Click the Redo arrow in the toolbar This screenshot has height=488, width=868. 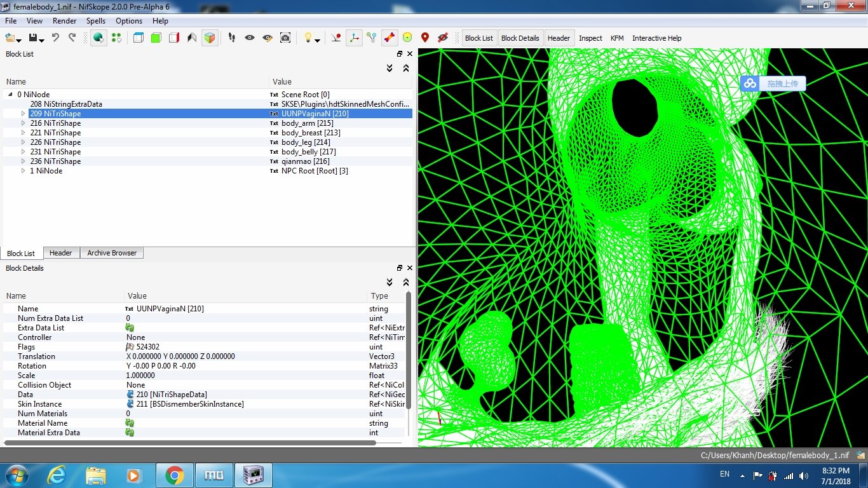click(72, 38)
